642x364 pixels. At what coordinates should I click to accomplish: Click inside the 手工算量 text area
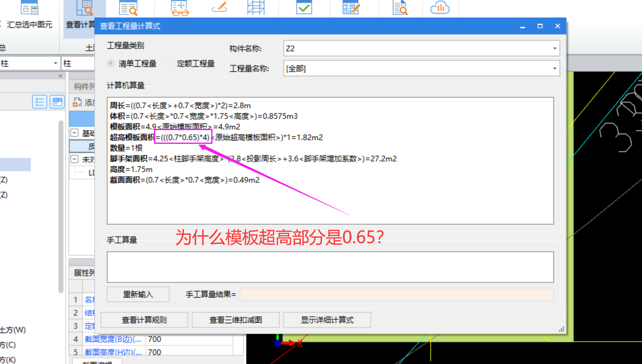[x=330, y=267]
